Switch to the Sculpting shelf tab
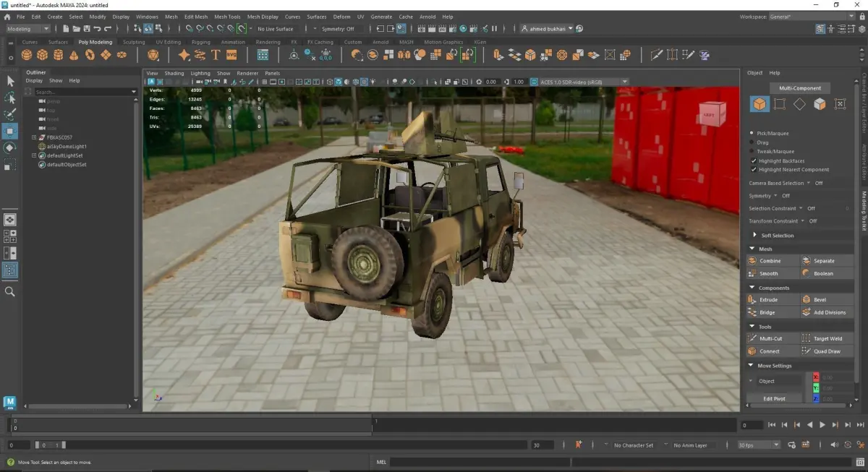This screenshot has height=472, width=868. [x=134, y=42]
